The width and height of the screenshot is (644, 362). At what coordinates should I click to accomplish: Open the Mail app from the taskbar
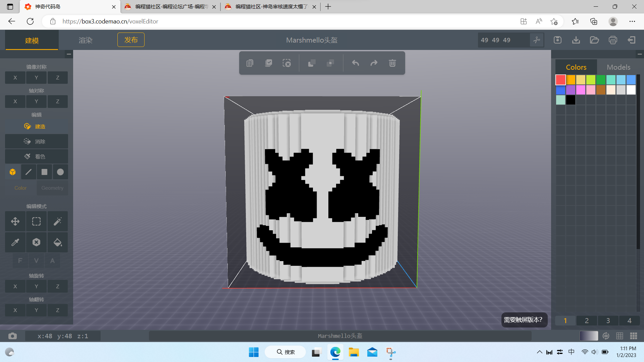[372, 352]
